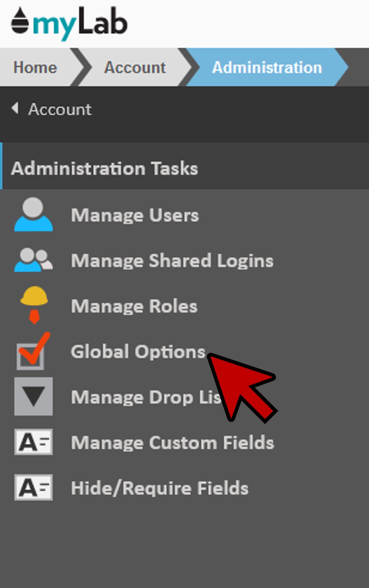Open the Global Options link

click(x=138, y=351)
